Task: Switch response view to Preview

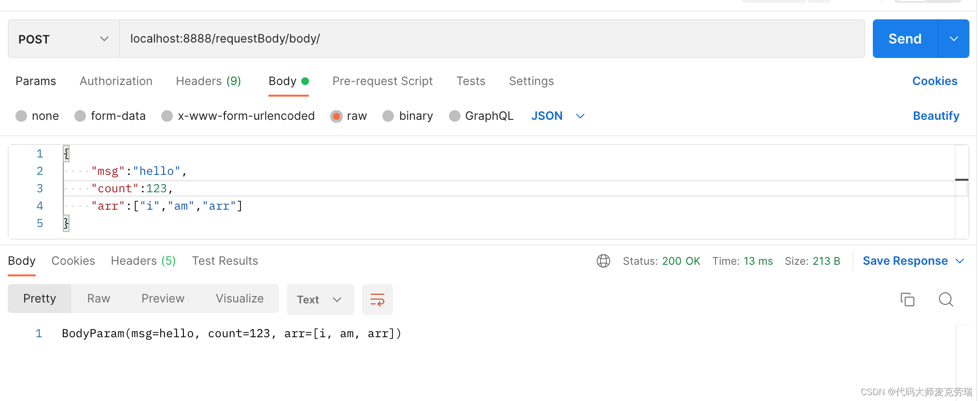Action: tap(163, 299)
